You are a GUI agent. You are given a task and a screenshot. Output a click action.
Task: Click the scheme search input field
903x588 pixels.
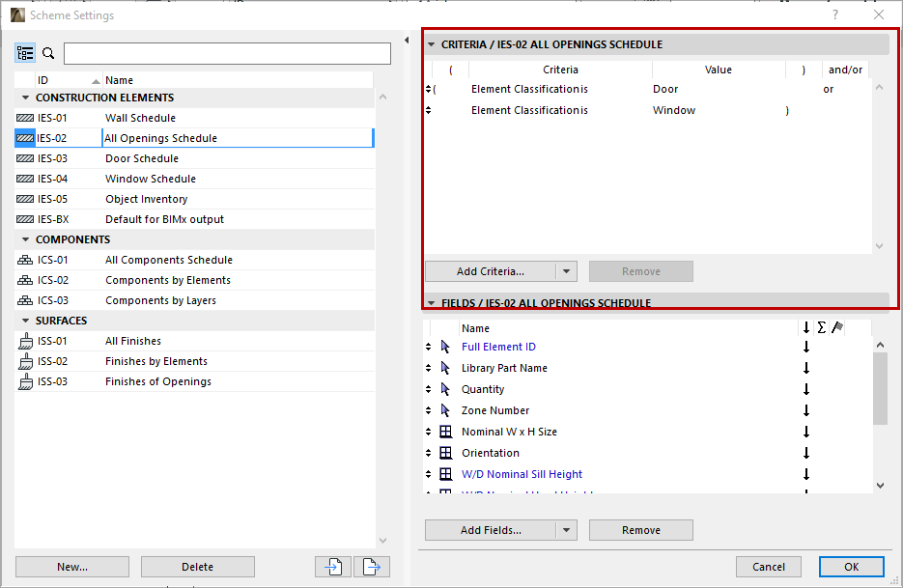227,53
